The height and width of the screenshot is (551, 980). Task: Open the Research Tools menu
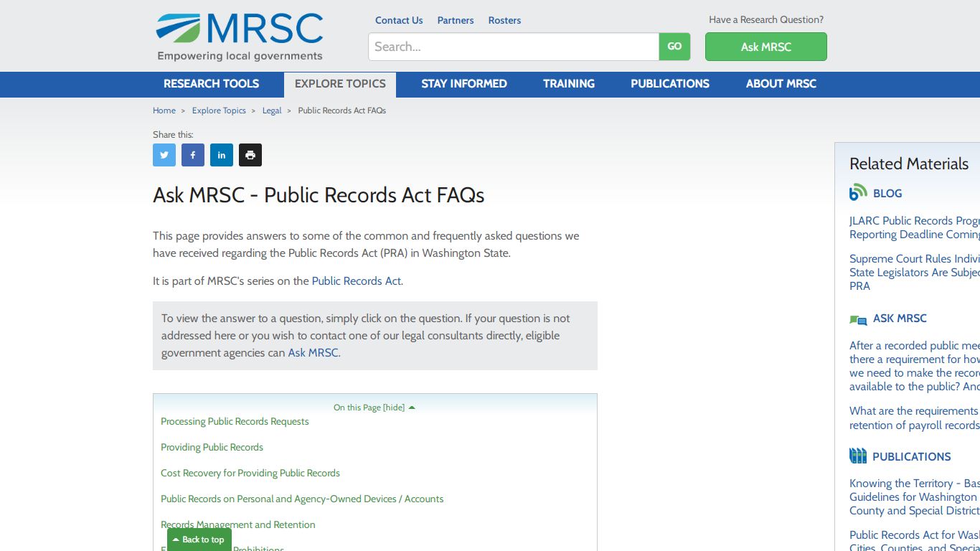pyautogui.click(x=211, y=84)
